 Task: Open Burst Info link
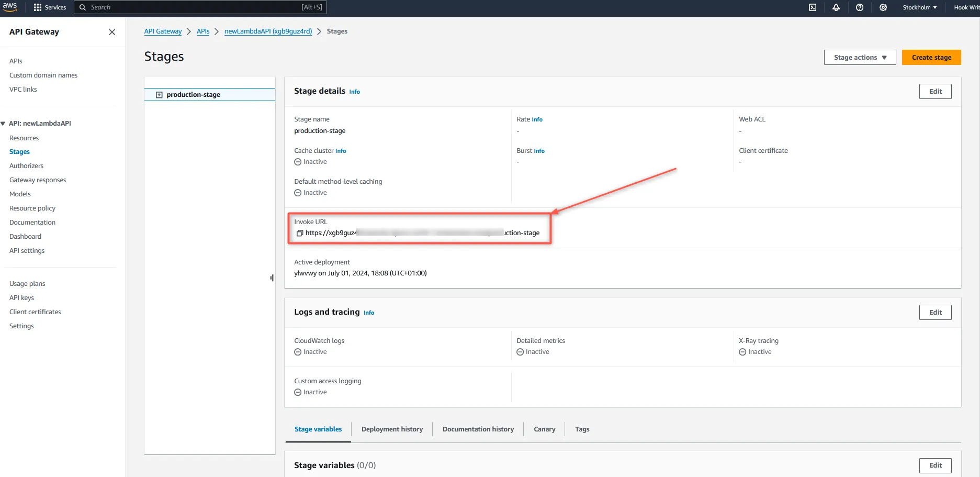click(539, 151)
